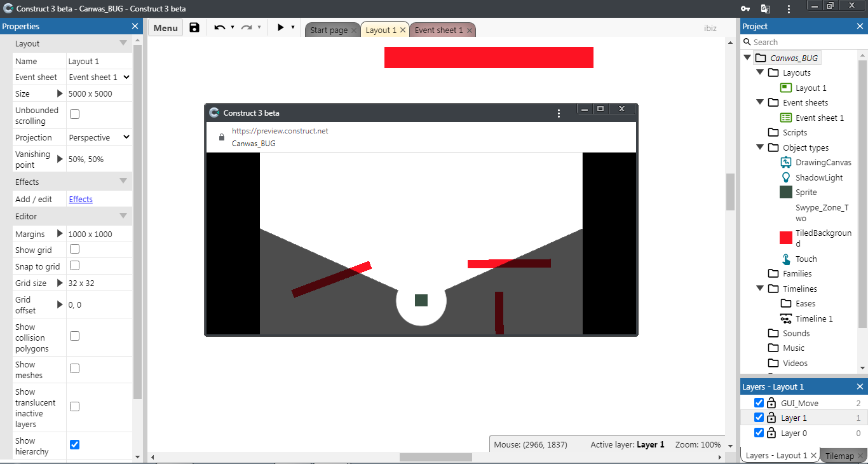Image resolution: width=868 pixels, height=464 pixels.
Task: Open the three-dot menu in title bar
Action: (x=789, y=9)
